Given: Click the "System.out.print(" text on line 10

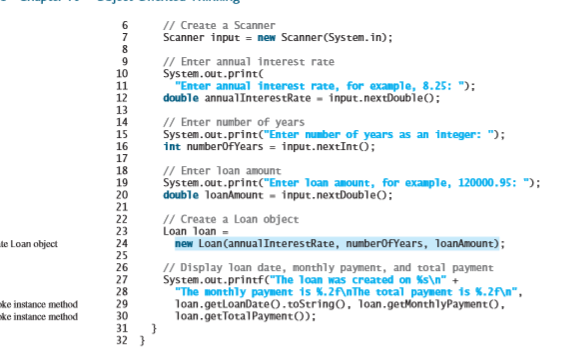Looking at the screenshot, I should click(x=213, y=74).
